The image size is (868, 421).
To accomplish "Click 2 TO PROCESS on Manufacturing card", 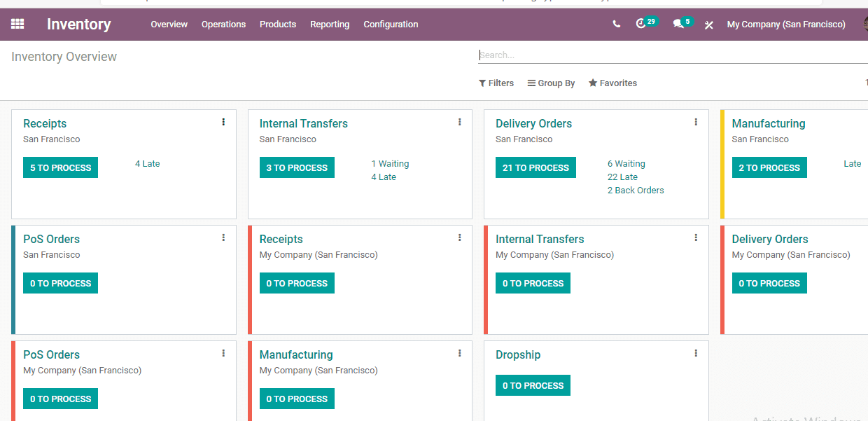I will tap(769, 167).
